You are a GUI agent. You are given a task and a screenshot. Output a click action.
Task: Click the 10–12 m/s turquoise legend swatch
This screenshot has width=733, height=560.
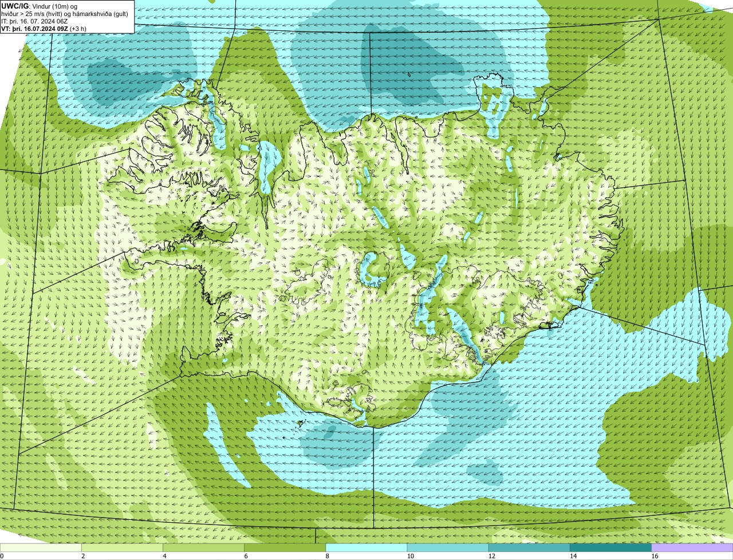pyautogui.click(x=448, y=548)
